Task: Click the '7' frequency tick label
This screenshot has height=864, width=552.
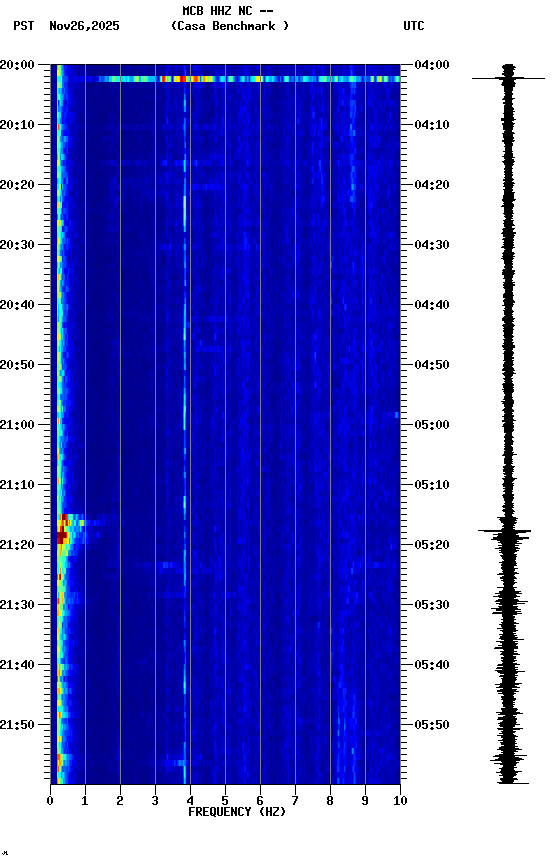Action: point(295,801)
